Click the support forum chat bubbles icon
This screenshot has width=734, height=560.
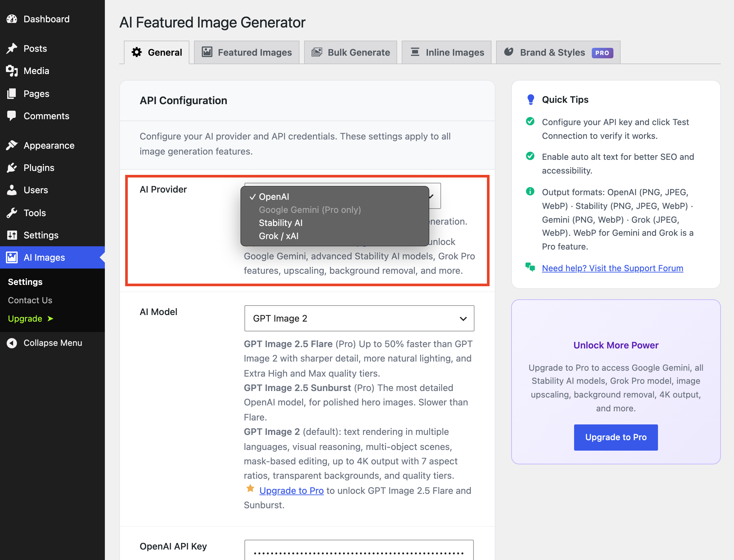530,267
